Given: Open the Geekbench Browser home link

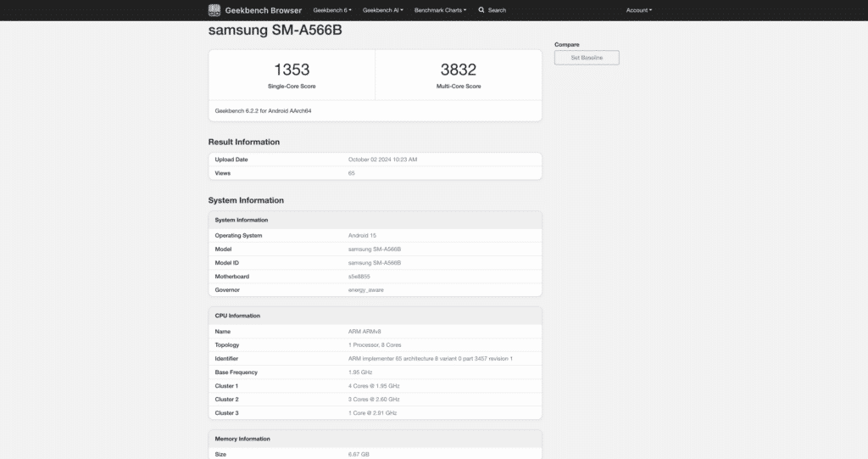Looking at the screenshot, I should (264, 10).
